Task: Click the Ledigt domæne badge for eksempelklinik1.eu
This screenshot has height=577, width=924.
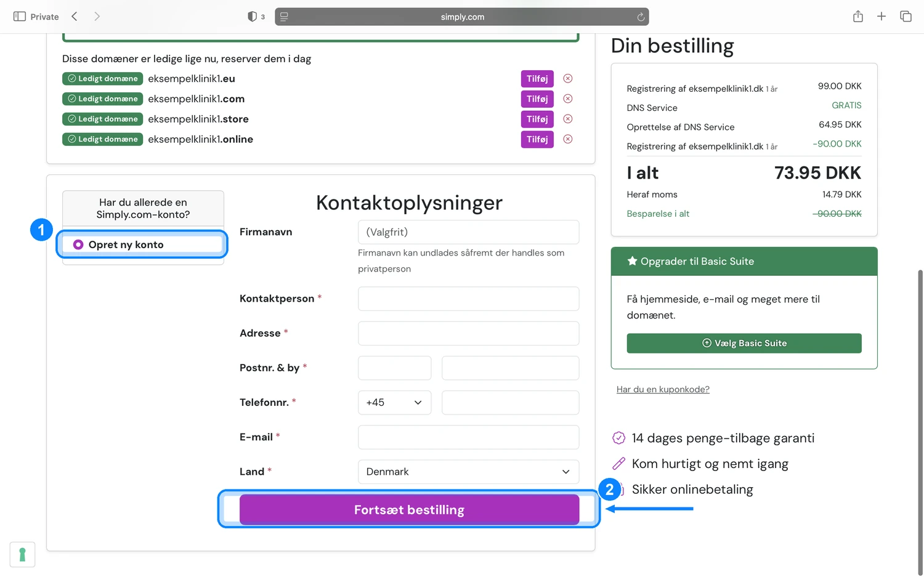Action: [x=102, y=79]
